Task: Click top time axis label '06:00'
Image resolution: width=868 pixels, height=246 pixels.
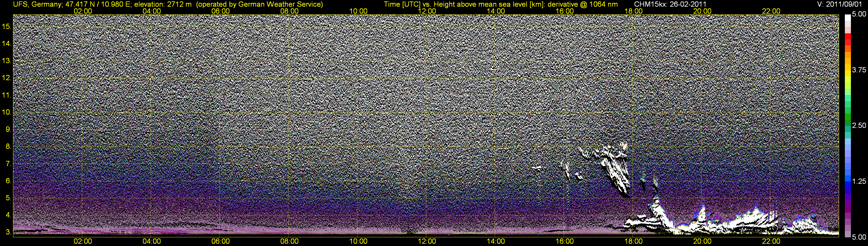Action: click(x=221, y=11)
